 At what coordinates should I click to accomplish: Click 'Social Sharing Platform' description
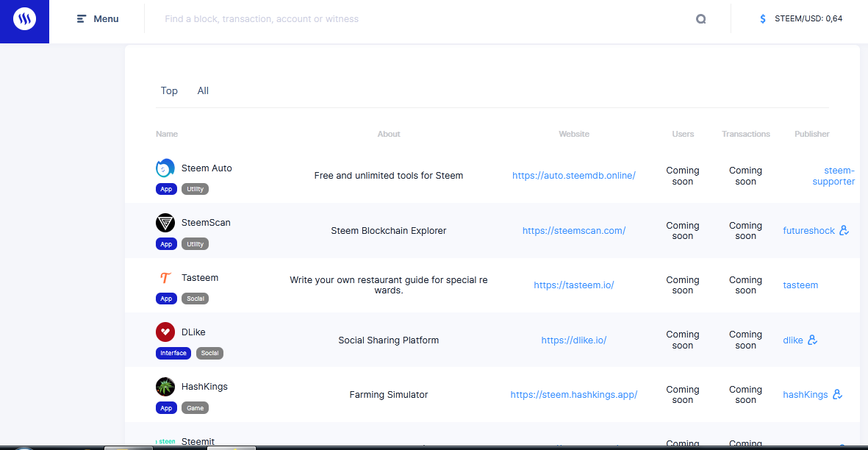click(x=389, y=340)
